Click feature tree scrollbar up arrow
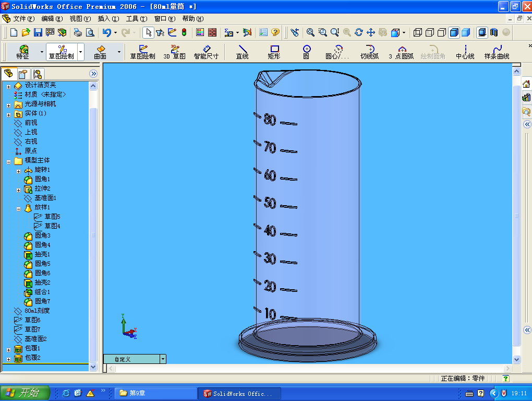532x401 pixels. (x=93, y=86)
